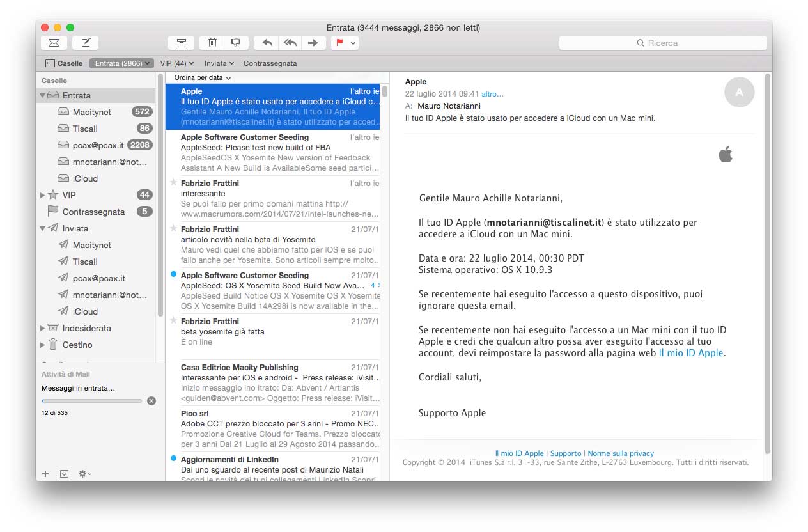Viewport: 808px width, 532px height.
Task: Click the VIP star icon in sidebar
Action: pos(53,195)
